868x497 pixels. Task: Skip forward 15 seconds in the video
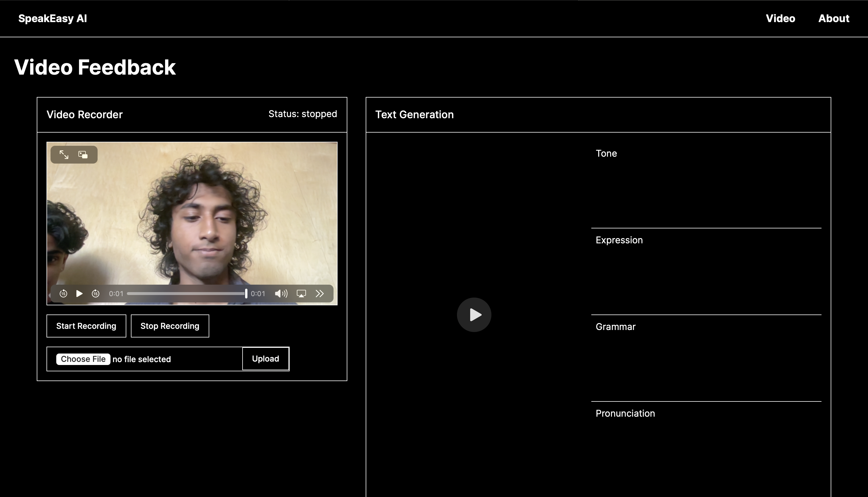[96, 294]
